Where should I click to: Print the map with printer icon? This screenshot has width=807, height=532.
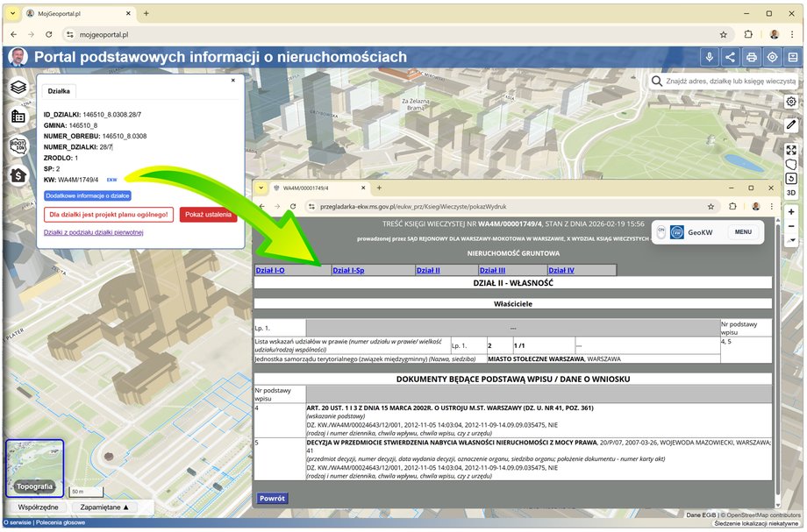pos(751,57)
